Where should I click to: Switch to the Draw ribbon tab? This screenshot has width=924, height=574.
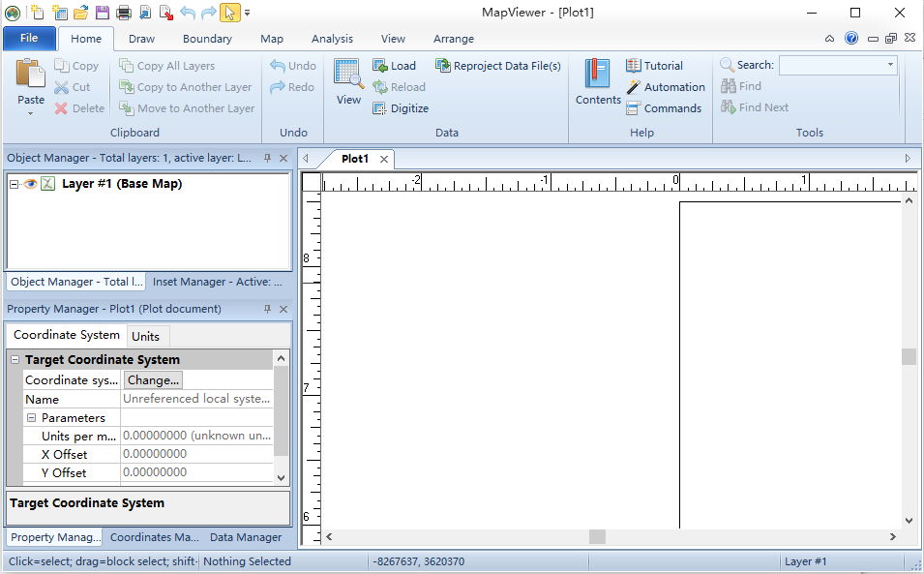141,39
